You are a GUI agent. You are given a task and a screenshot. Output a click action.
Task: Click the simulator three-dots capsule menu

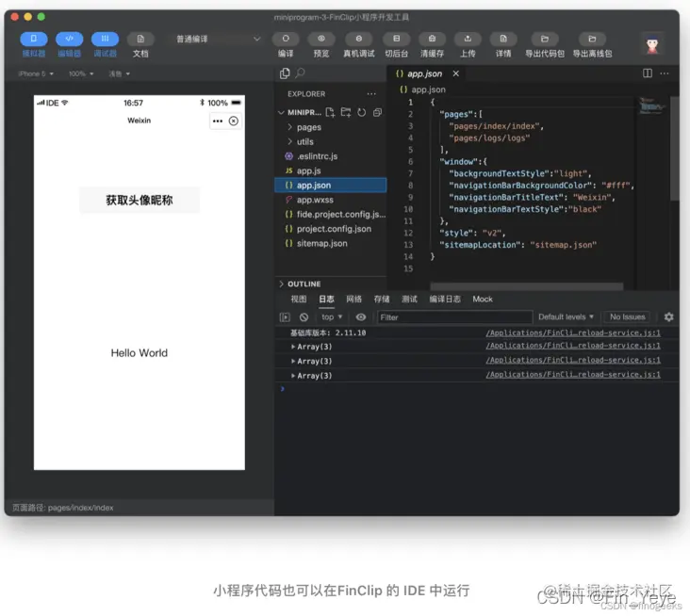pos(218,121)
